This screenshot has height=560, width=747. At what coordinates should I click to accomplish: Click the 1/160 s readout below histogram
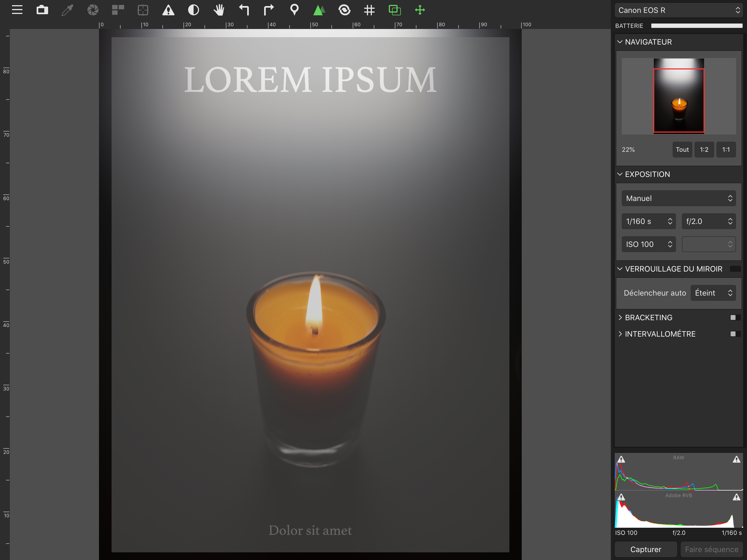731,533
